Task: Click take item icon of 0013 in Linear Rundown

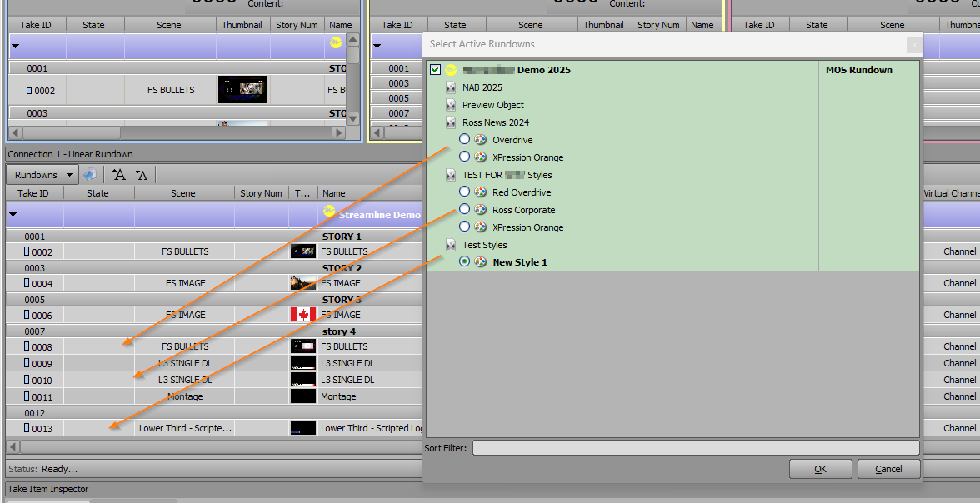Action: [27, 428]
